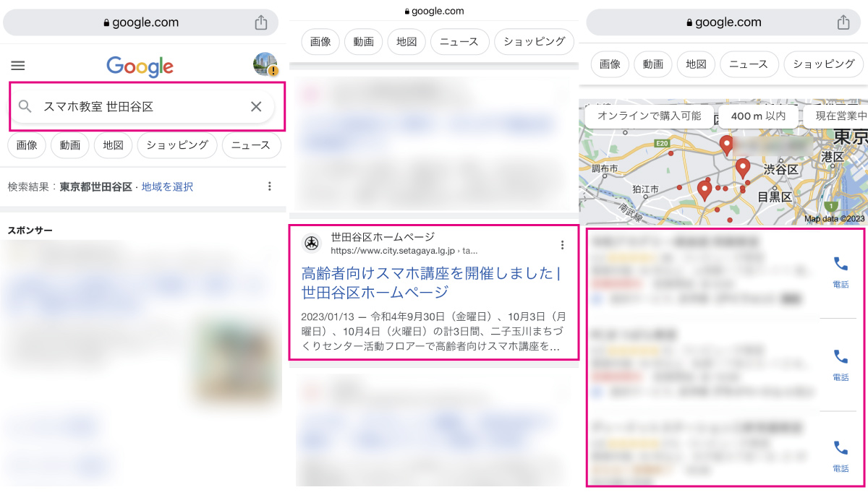Click the スポンサー label
Viewport: 868px width, 495px height.
(30, 231)
